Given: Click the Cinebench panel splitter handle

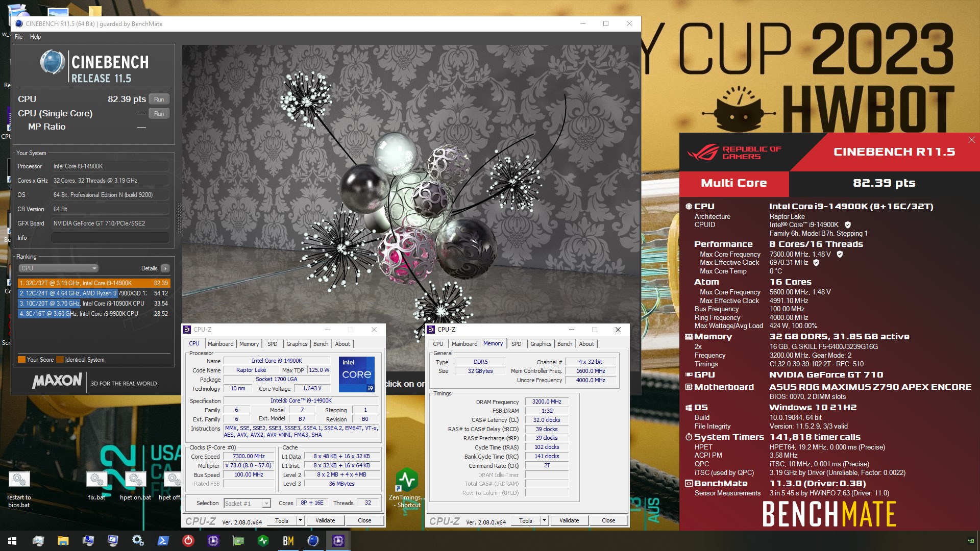Looking at the screenshot, I should (x=179, y=219).
